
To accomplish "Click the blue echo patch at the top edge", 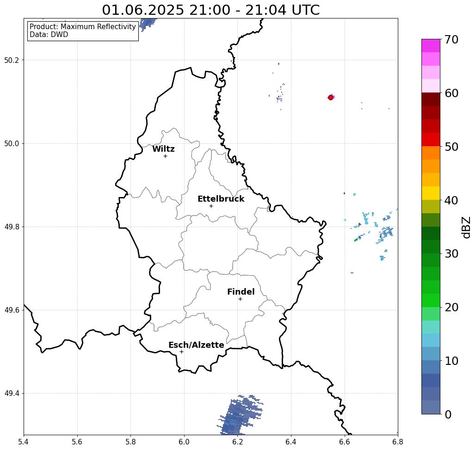I will point(148,24).
